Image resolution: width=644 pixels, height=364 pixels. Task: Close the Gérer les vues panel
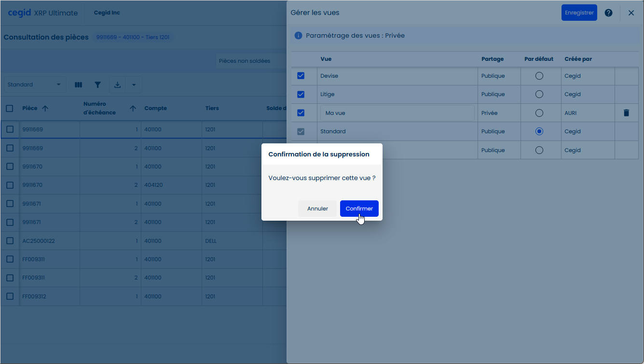pyautogui.click(x=631, y=13)
